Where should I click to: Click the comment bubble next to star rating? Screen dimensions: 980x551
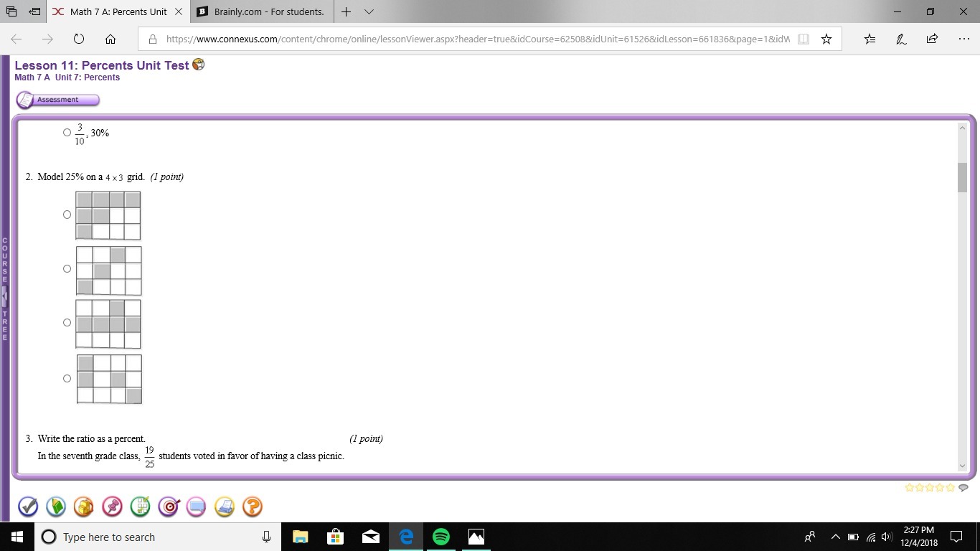pyautogui.click(x=963, y=487)
